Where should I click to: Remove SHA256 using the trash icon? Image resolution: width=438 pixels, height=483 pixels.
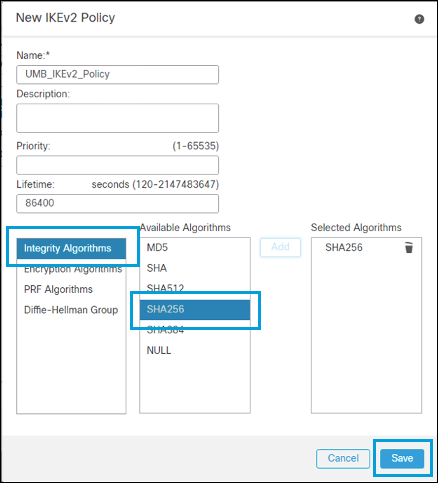tap(409, 248)
